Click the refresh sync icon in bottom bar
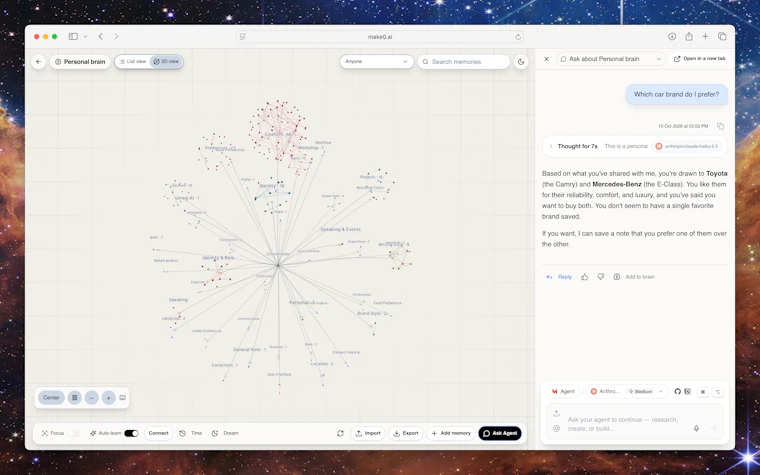This screenshot has width=760, height=475. point(340,433)
